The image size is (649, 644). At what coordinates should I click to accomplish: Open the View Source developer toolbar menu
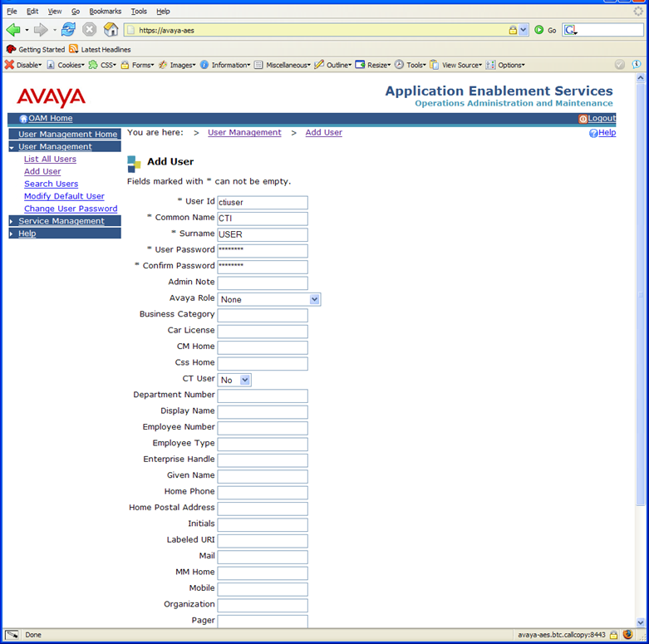(456, 65)
